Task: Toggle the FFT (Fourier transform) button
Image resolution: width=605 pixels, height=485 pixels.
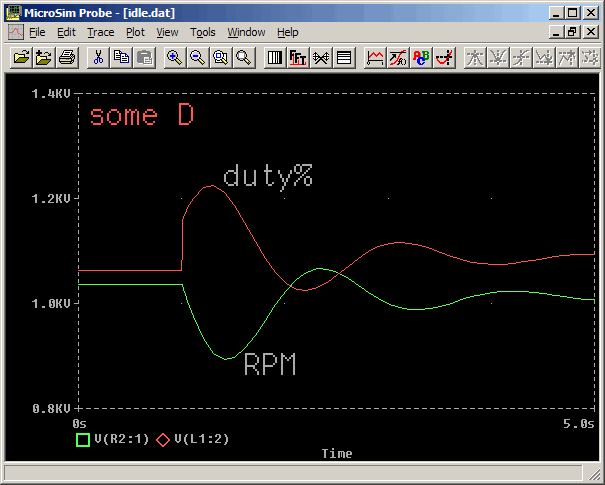Action: [298, 57]
